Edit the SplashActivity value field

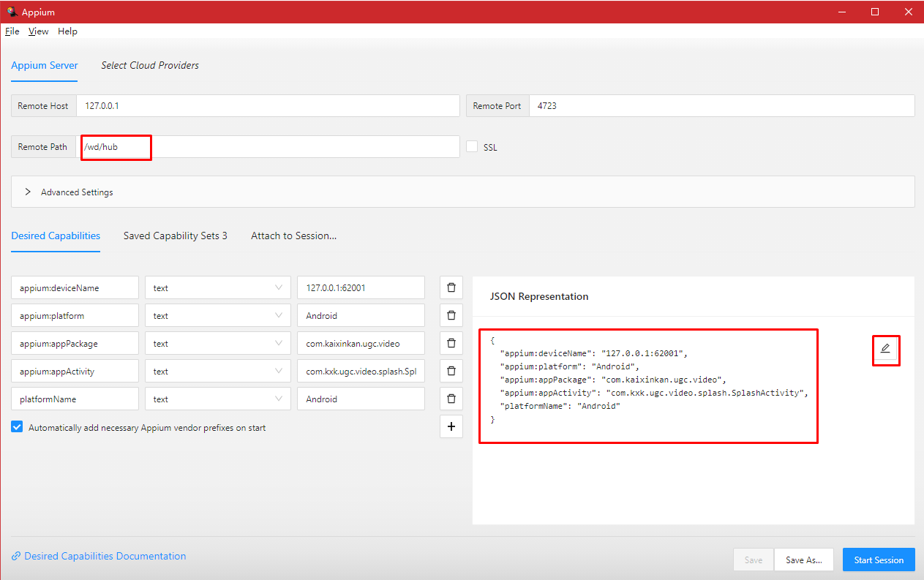[x=361, y=371]
